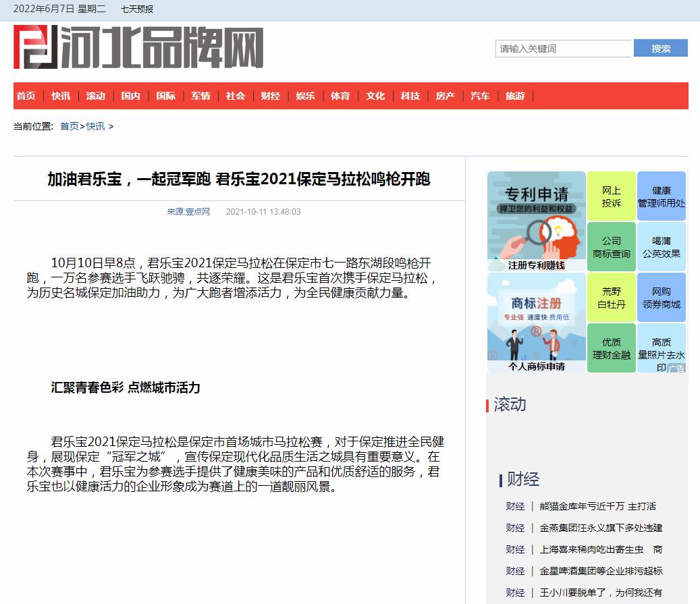The width and height of the screenshot is (700, 604).
Task: Click the 公司商标查询 ad tile
Action: 611,247
